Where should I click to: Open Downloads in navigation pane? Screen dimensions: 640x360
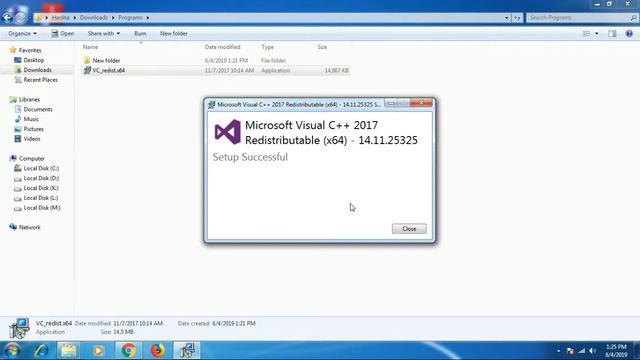click(x=37, y=70)
